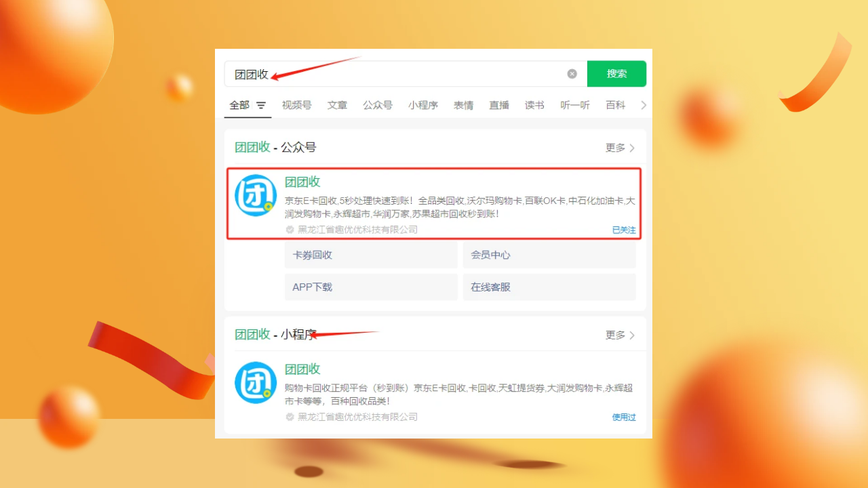Open the 卡券回收 menu button
Screen dimensions: 868x488
[371, 255]
